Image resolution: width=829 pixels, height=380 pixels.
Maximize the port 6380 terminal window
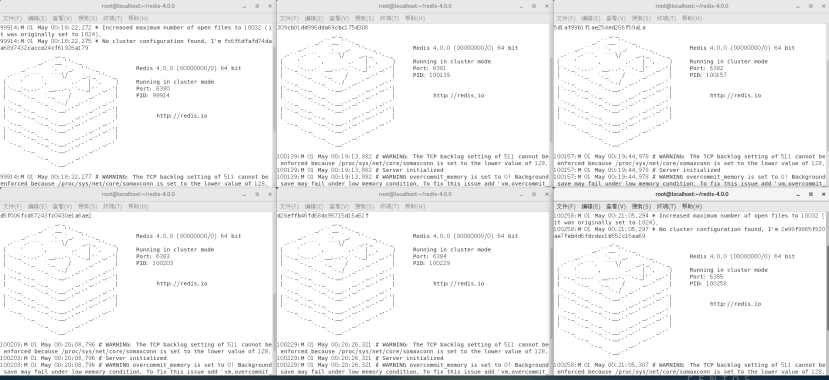coord(257,6)
